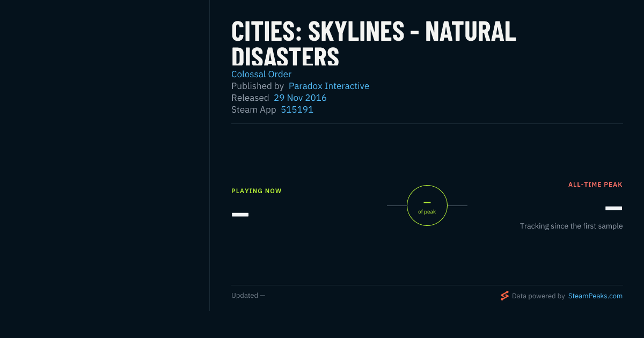The height and width of the screenshot is (338, 644).
Task: Click the 'Released' label
Action: coord(250,98)
